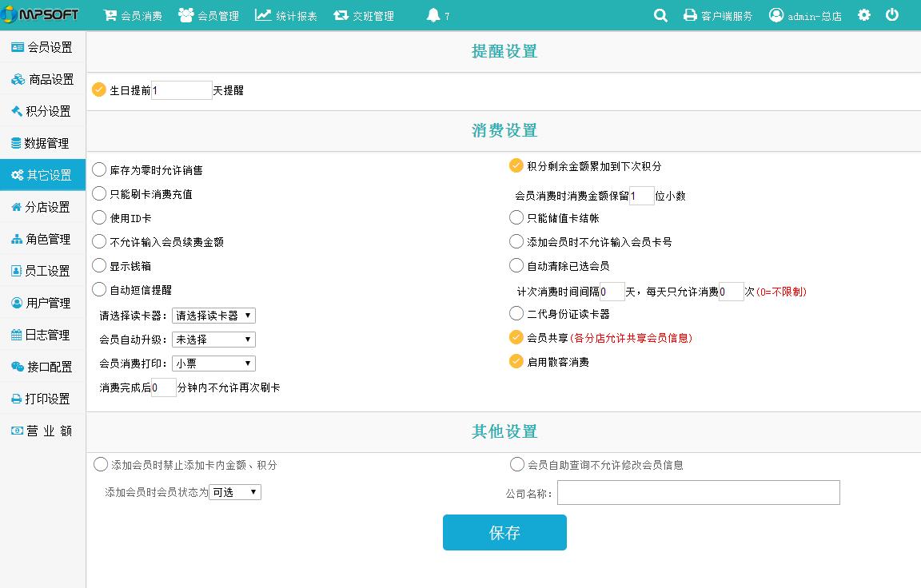Click the 每天只允许消费 times field
Screen dimensions: 921x588
(x=732, y=291)
